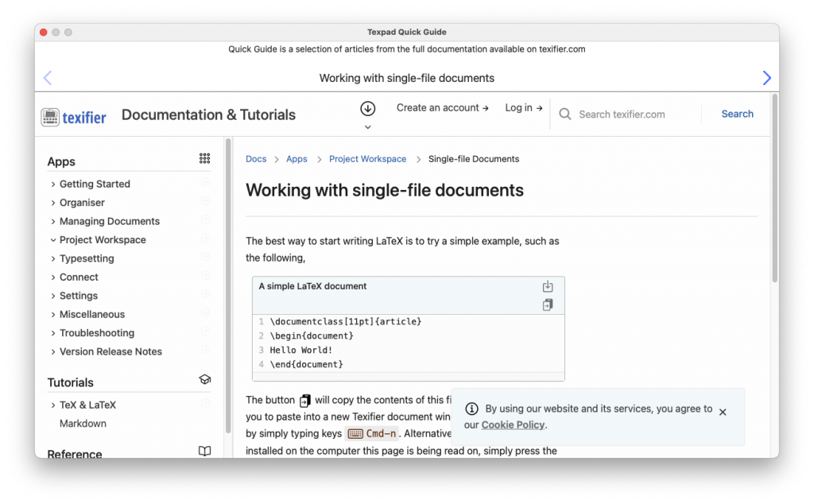Expand the Getting Started section chevron

53,184
